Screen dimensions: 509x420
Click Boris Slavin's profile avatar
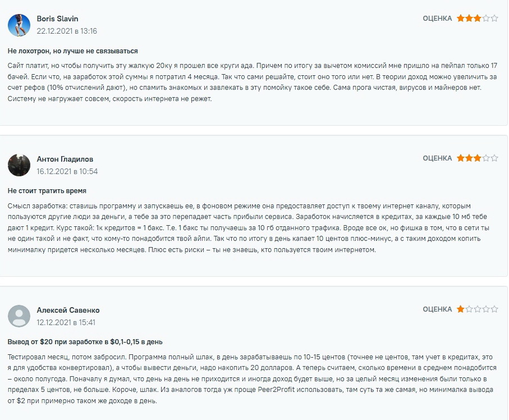coord(19,25)
